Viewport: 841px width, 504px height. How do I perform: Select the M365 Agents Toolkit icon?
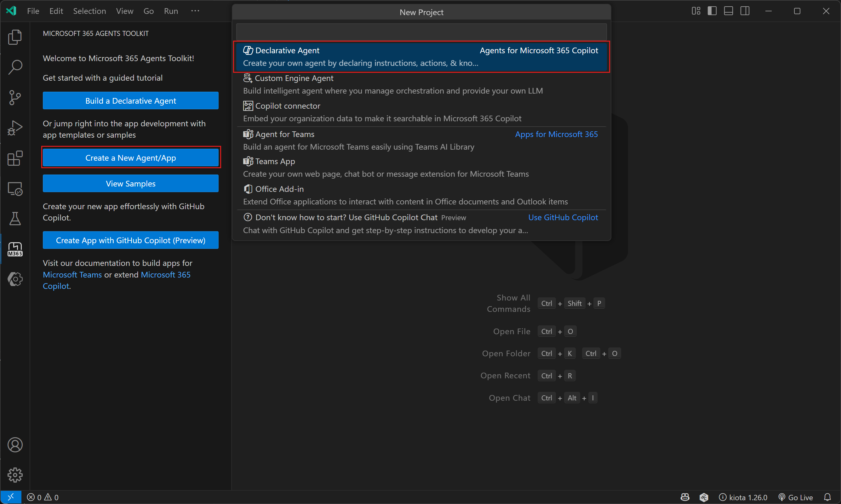click(x=15, y=249)
